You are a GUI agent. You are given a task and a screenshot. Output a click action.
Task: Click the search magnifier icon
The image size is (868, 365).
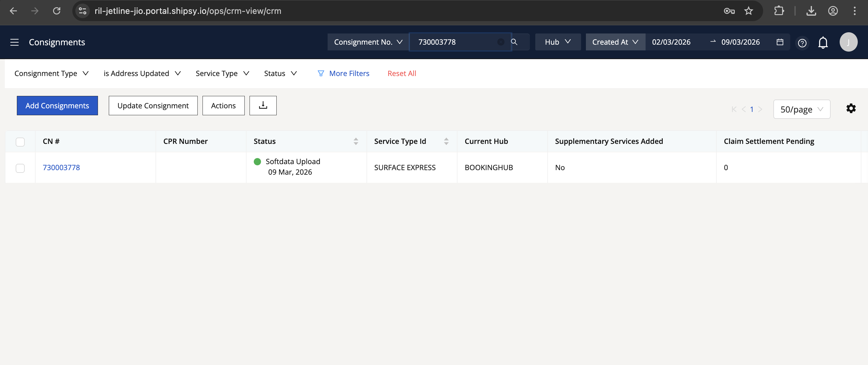pyautogui.click(x=514, y=42)
